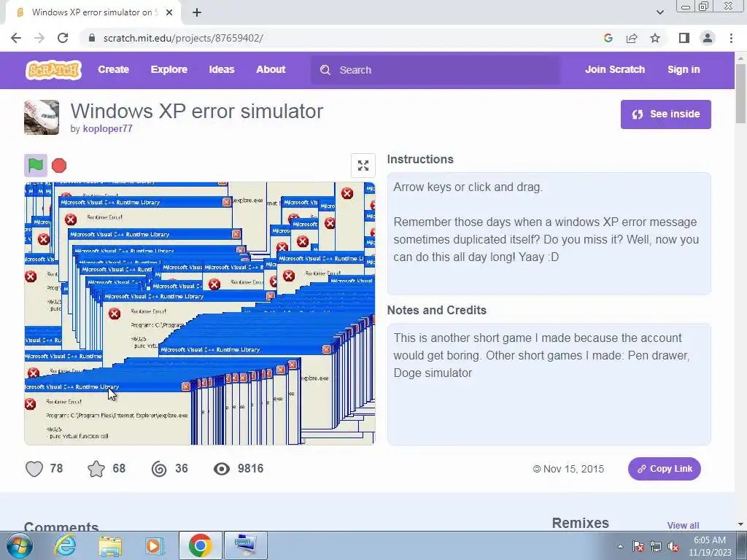This screenshot has width=747, height=560.
Task: Open Windows Media Player from taskbar
Action: (154, 545)
